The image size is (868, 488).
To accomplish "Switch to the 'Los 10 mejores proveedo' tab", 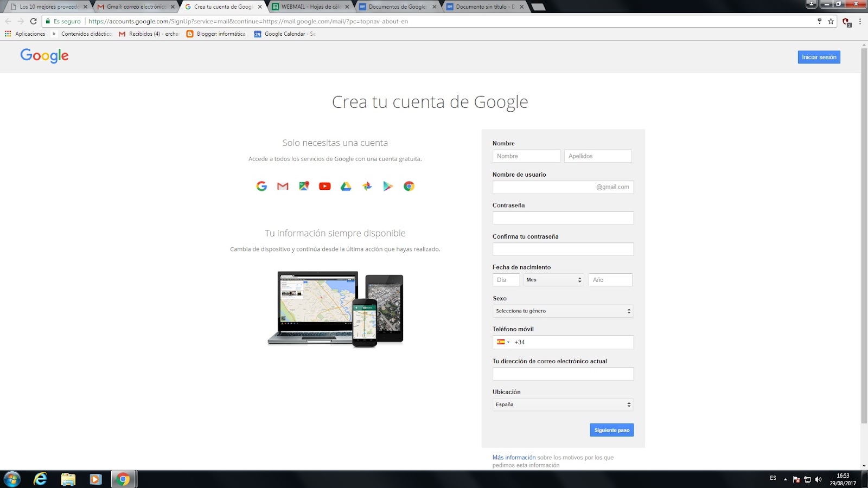I will click(49, 7).
